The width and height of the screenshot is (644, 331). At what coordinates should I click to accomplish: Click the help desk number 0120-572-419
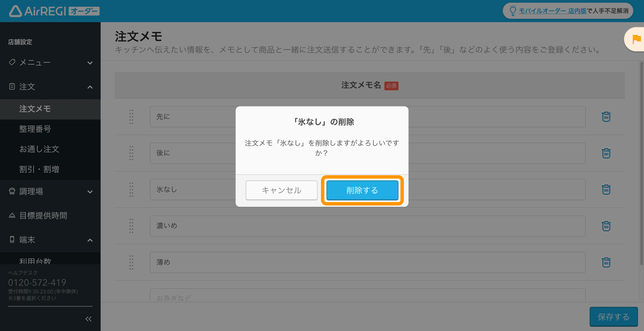[x=37, y=283]
